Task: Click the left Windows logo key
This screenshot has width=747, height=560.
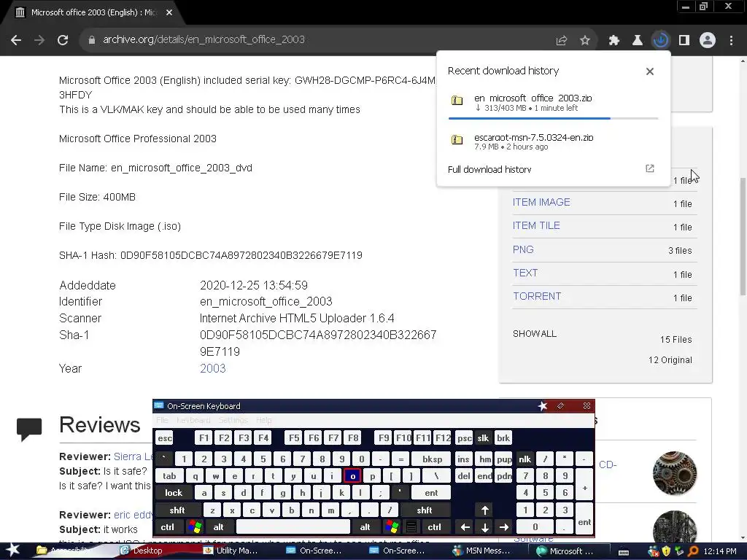Action: 195,527
